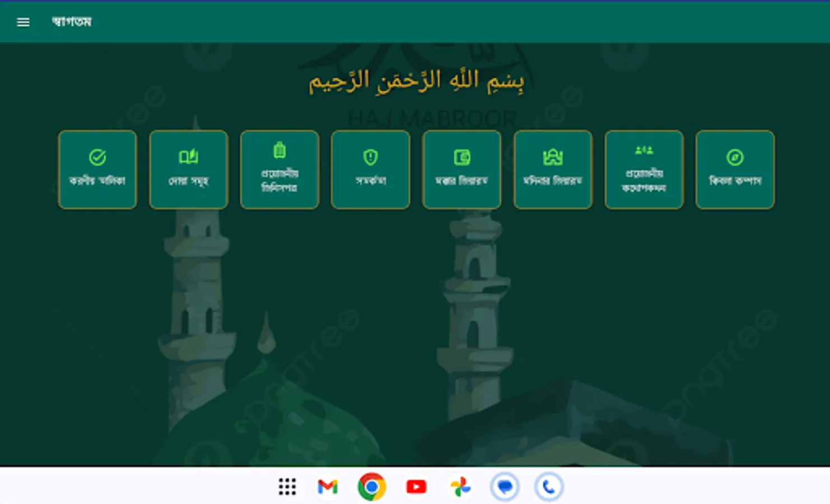Screen dimensions: 830x504
Task: Launch Gmail from the taskbar
Action: (x=328, y=487)
